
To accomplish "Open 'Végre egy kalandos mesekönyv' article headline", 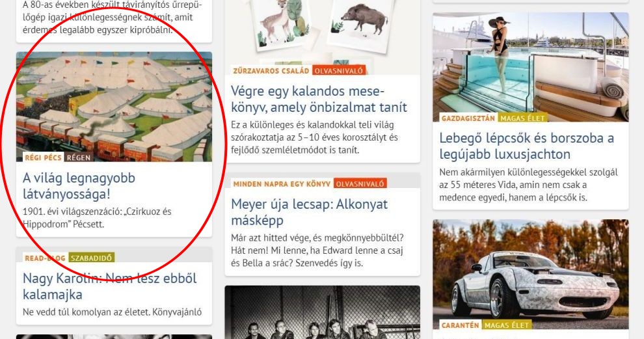I will (319, 99).
